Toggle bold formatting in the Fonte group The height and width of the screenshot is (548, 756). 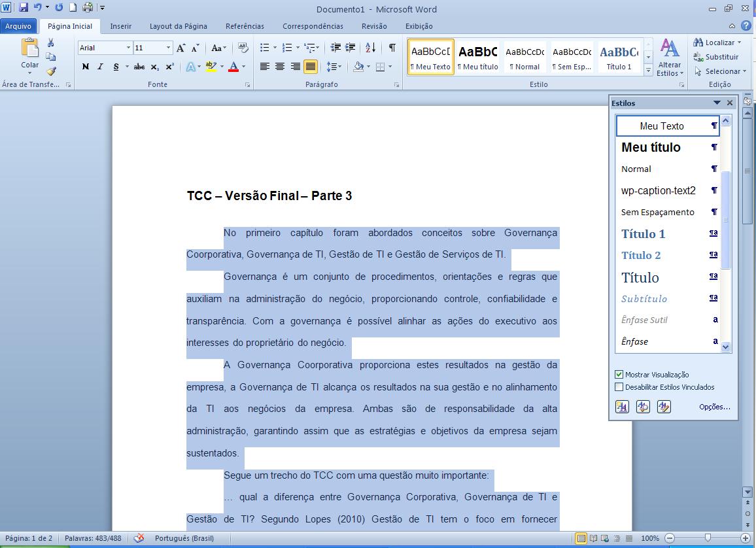(x=86, y=67)
